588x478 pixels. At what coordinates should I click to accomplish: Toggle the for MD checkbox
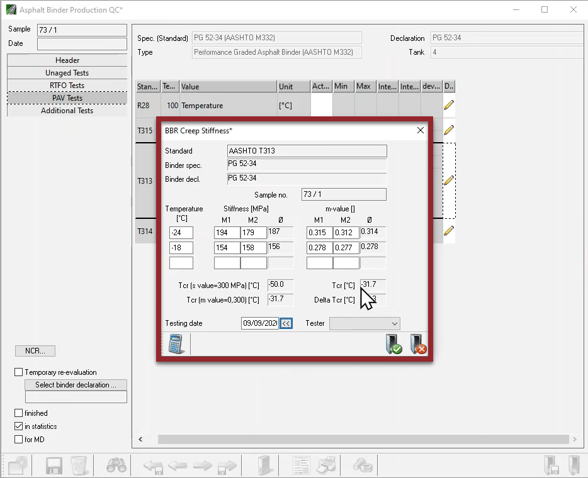18,439
